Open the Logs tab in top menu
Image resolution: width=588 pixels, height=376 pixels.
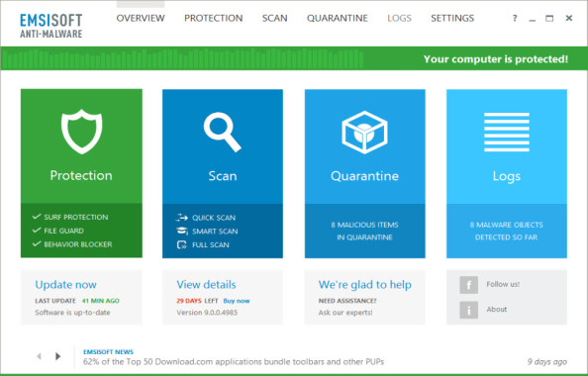pos(399,18)
